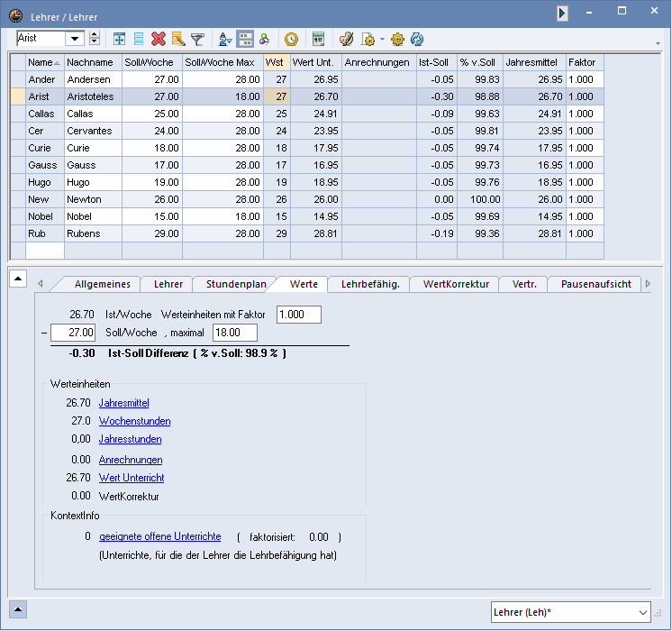Select the Werte tab
This screenshot has height=631, width=672.
[x=304, y=284]
